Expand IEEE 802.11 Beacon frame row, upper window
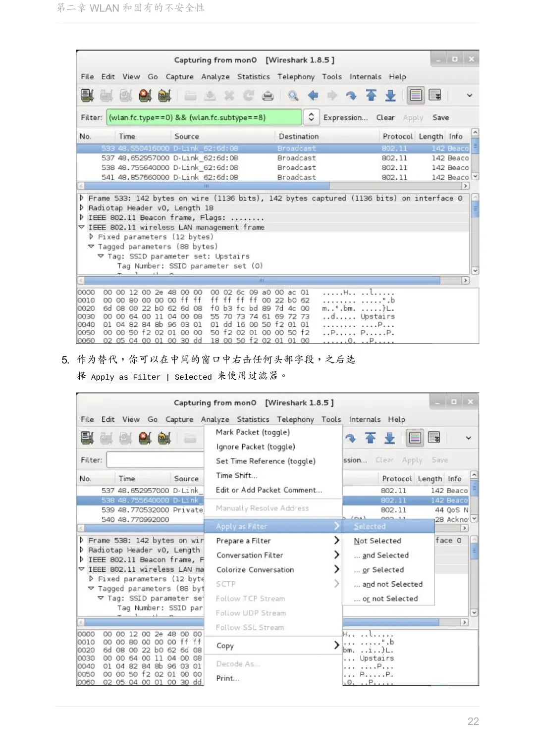 (x=82, y=217)
